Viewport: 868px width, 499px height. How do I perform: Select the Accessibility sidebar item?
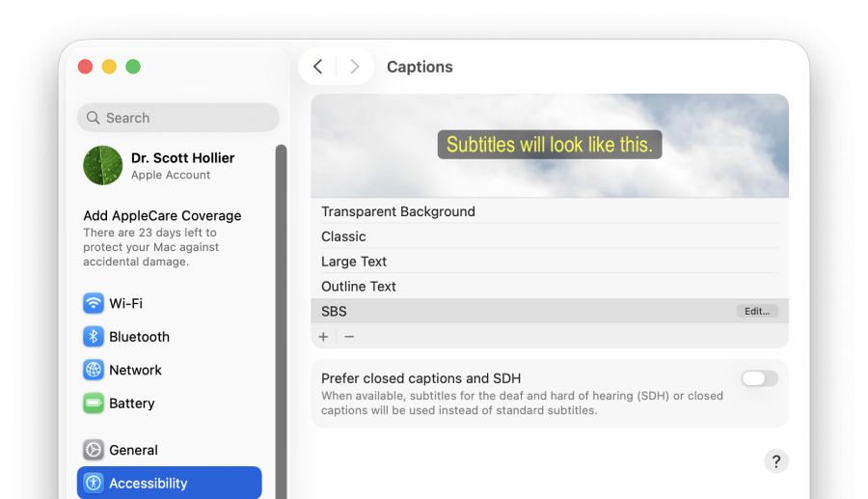click(x=170, y=483)
